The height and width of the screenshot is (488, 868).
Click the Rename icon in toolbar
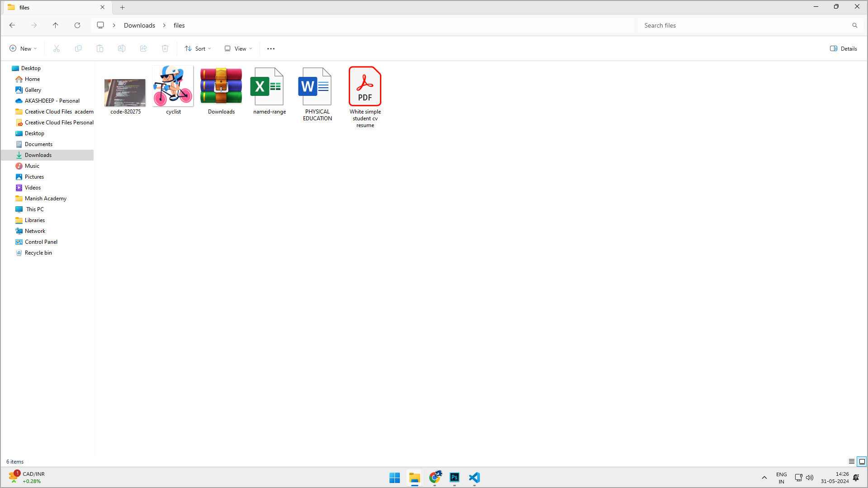point(122,49)
